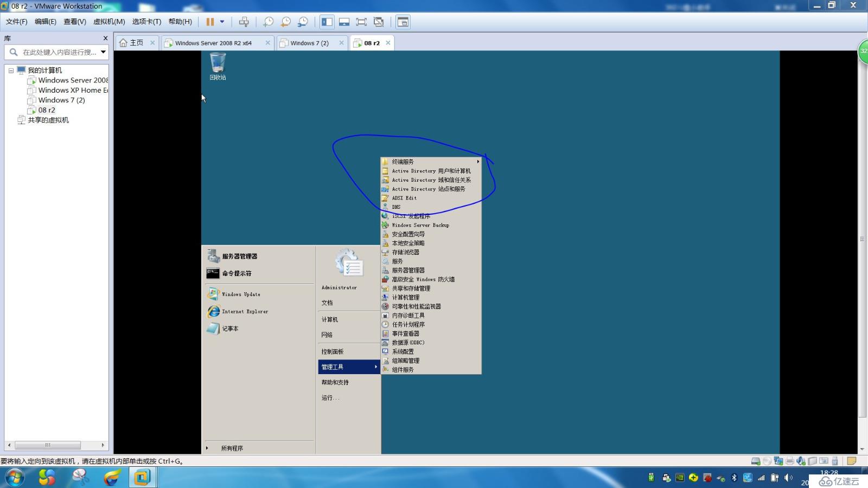Open Active Directory 用户和计算机
Viewport: 868px width, 488px height.
(x=431, y=171)
